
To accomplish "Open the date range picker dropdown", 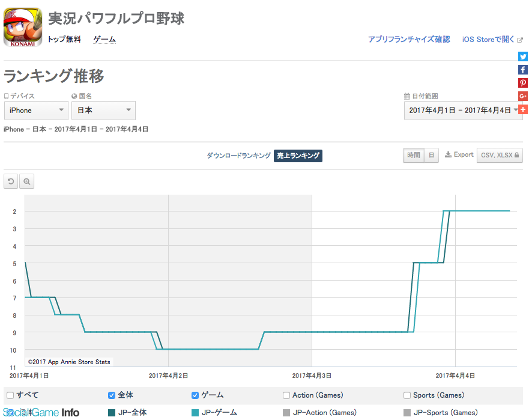I will [463, 111].
